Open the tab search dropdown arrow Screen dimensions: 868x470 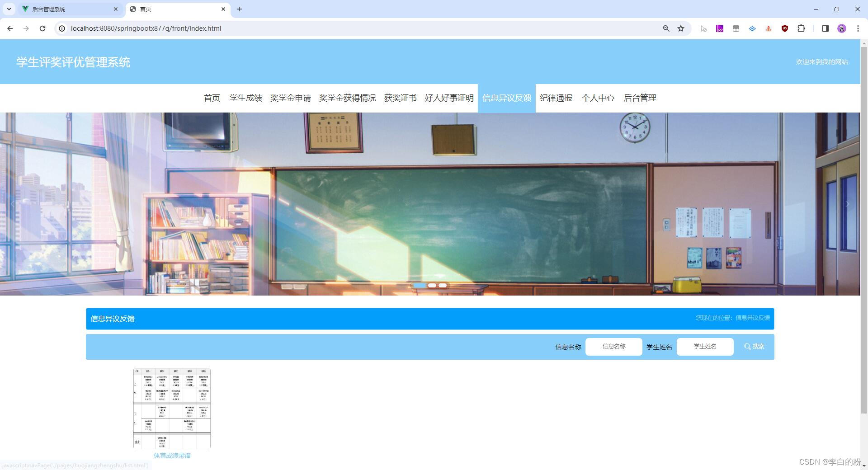coord(9,9)
